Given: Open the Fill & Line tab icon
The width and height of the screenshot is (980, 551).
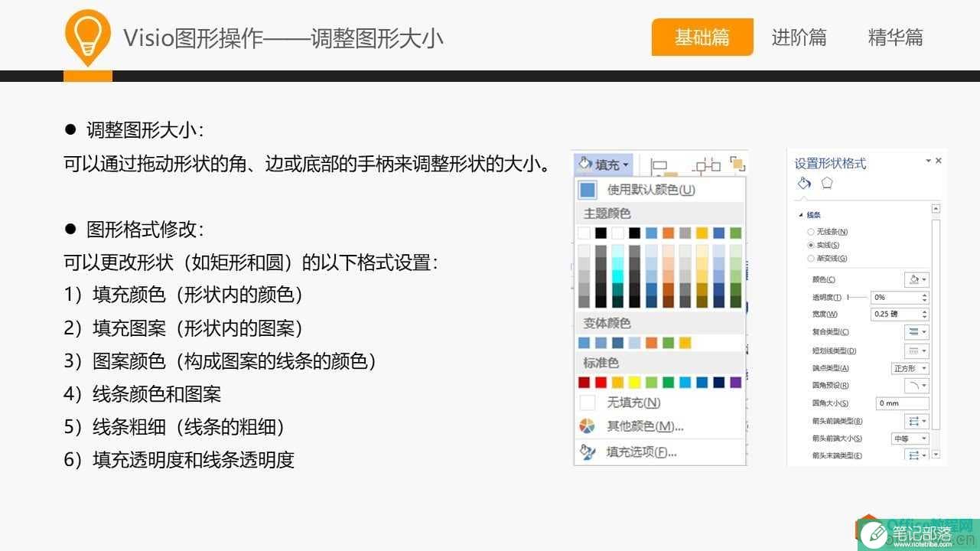Looking at the screenshot, I should coord(804,183).
